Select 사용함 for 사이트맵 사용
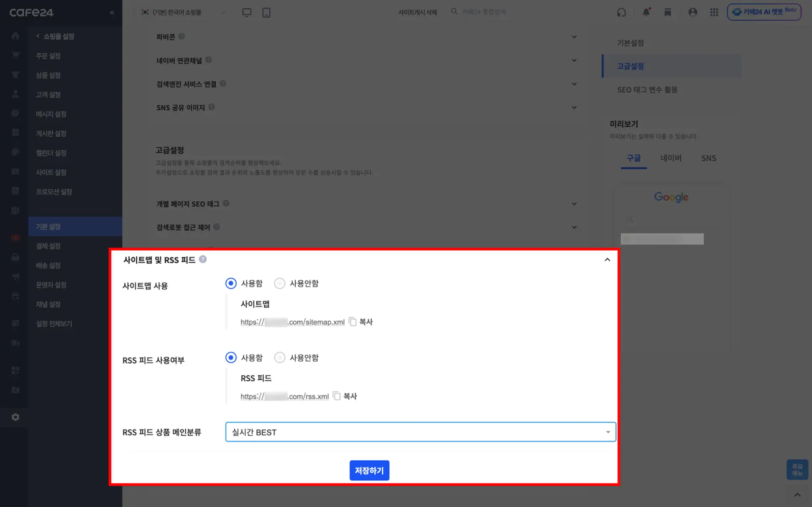This screenshot has height=507, width=812. (231, 284)
